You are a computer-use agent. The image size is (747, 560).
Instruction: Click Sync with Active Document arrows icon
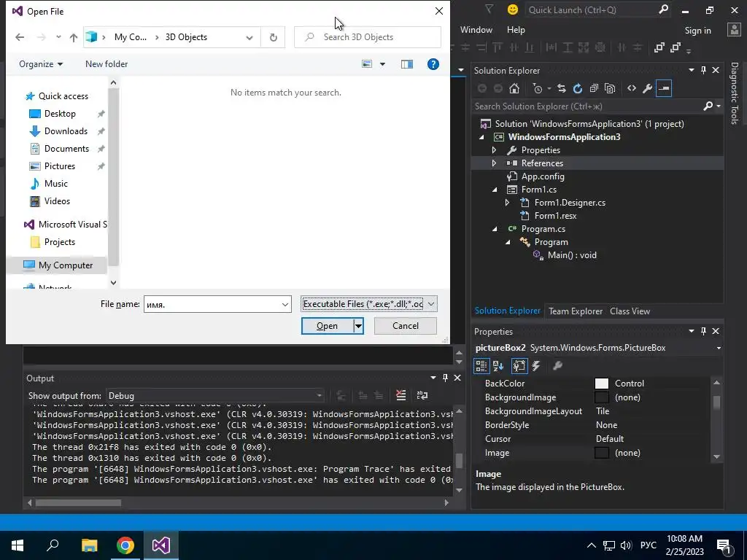point(562,88)
